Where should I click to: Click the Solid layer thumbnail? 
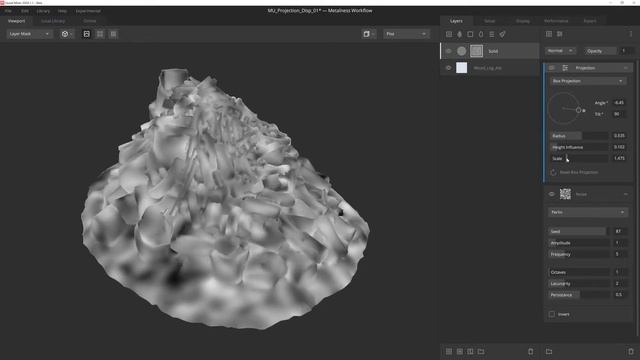476,51
